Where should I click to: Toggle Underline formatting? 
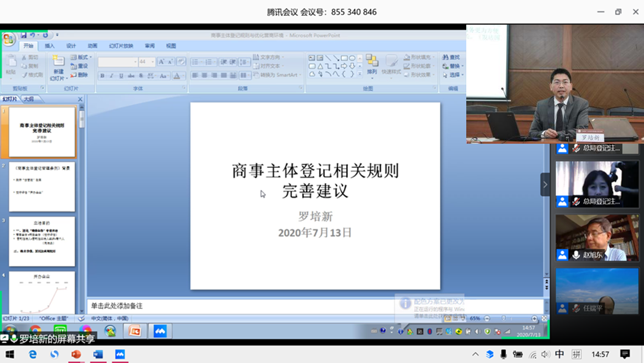121,76
